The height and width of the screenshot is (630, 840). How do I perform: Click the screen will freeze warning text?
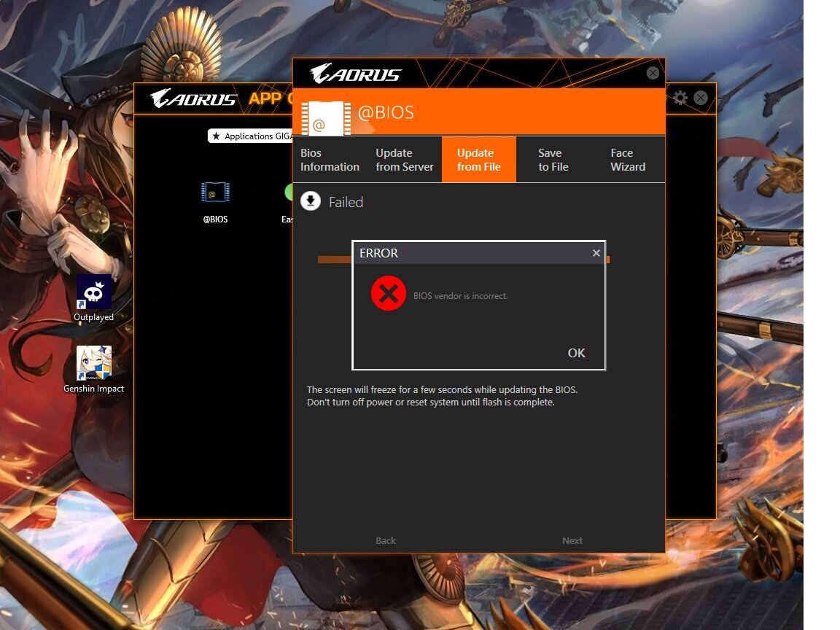point(442,396)
